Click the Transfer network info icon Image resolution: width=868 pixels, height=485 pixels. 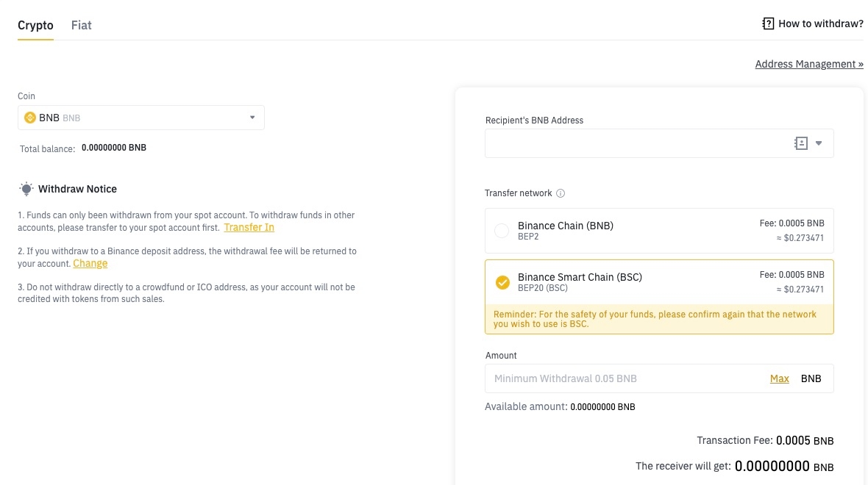tap(561, 193)
